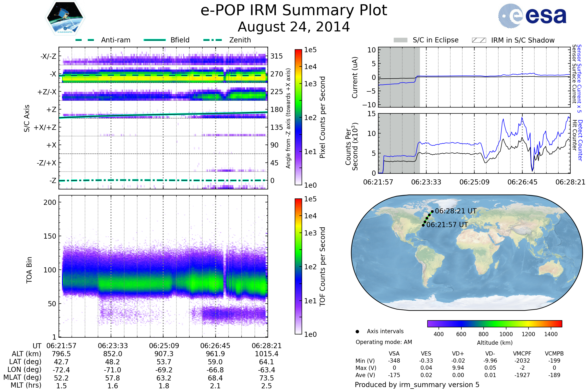The height and width of the screenshot is (392, 588).
Task: Click the Altitude (km) horizontal colorbar
Action: pos(494,324)
